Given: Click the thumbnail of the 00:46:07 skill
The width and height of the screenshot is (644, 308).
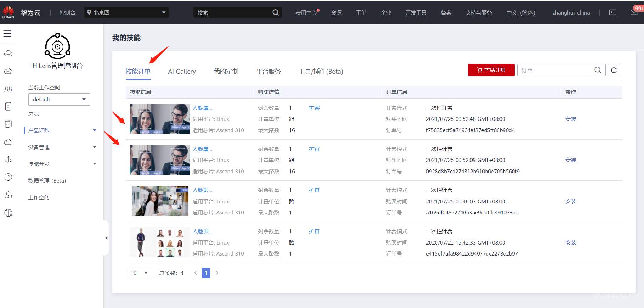Looking at the screenshot, I should point(160,201).
